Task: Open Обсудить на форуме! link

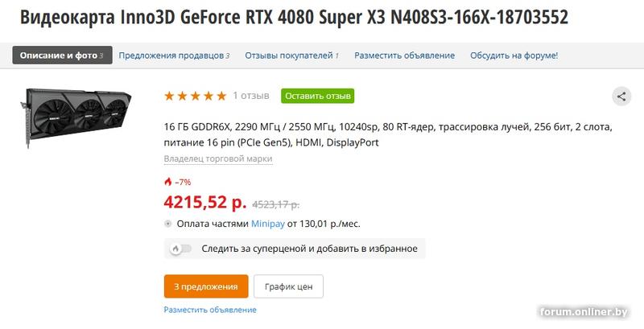Action: [514, 56]
